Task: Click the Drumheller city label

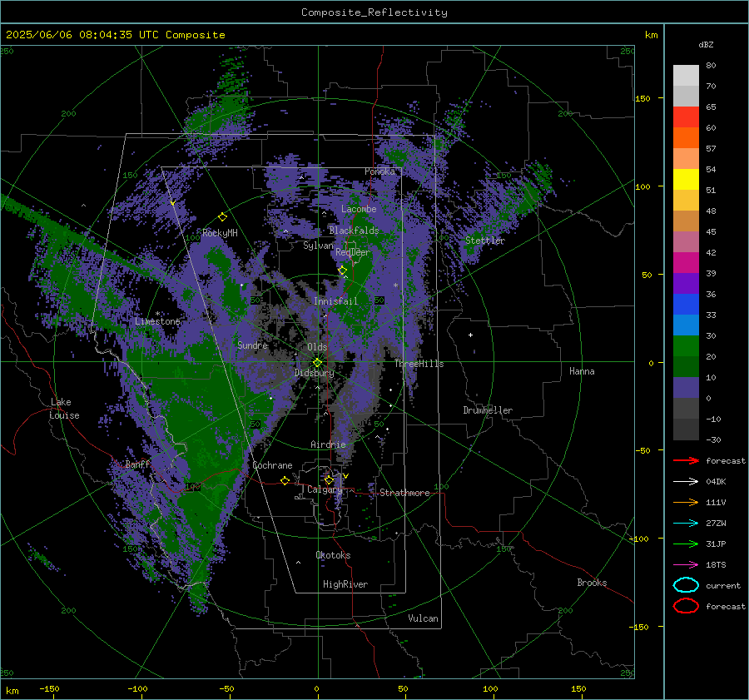Action: click(488, 410)
